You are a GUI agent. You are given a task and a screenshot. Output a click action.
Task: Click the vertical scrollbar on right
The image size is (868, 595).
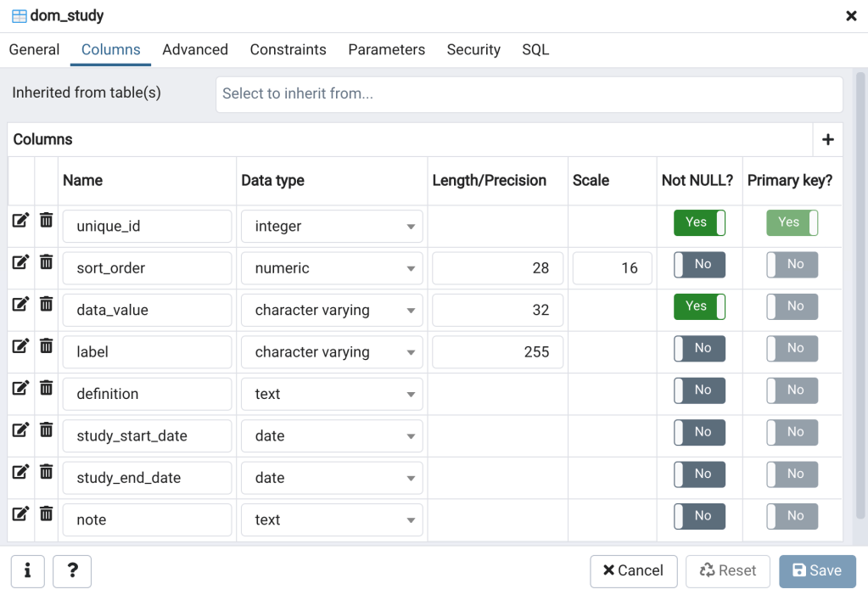(860, 297)
